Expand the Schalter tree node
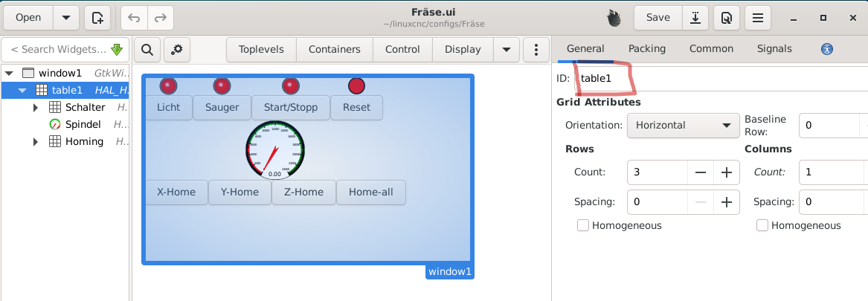The image size is (868, 301). tap(36, 108)
